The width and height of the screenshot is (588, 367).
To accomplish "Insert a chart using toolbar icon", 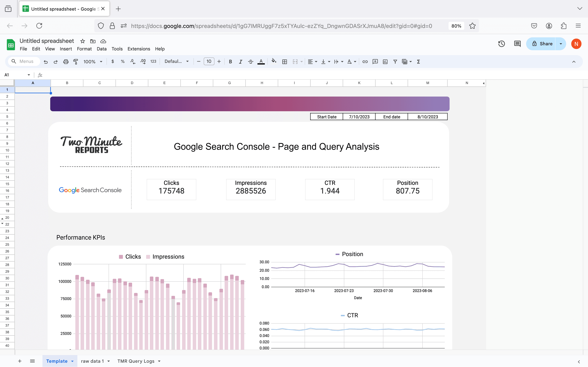I will click(385, 62).
